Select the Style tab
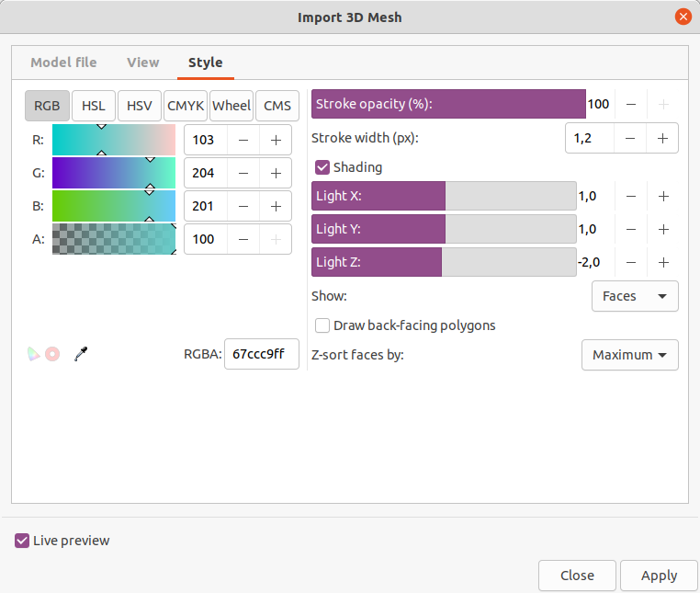The width and height of the screenshot is (700, 593). (x=206, y=63)
